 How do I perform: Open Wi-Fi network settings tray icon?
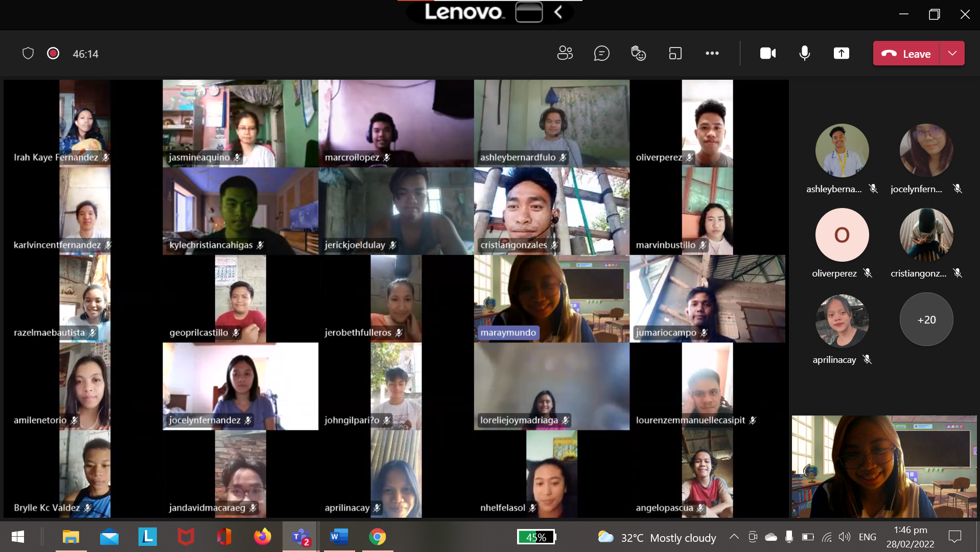[x=827, y=537]
